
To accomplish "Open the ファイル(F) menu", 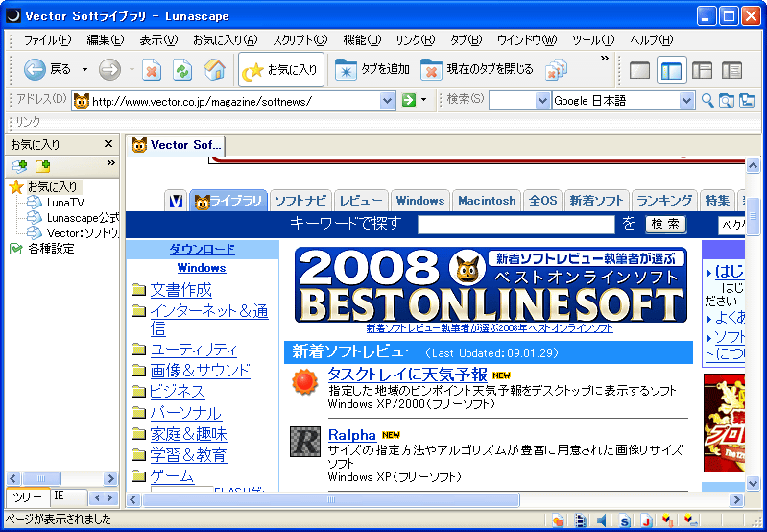I will click(47, 40).
